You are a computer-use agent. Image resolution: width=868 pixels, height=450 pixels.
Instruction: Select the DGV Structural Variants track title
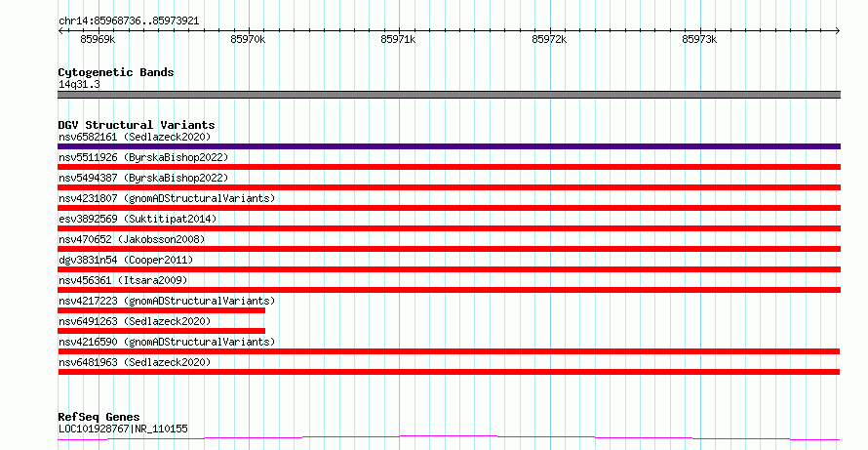coord(137,125)
